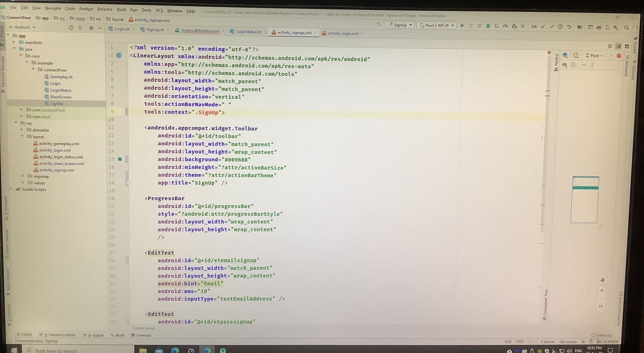Show Git history clock icon
This screenshot has width=644, height=353.
560,26
